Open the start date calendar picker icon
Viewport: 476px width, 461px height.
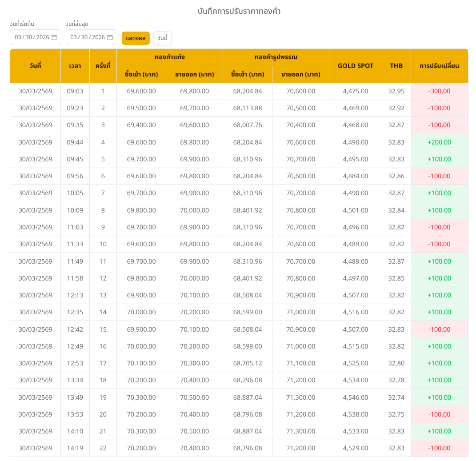(55, 37)
